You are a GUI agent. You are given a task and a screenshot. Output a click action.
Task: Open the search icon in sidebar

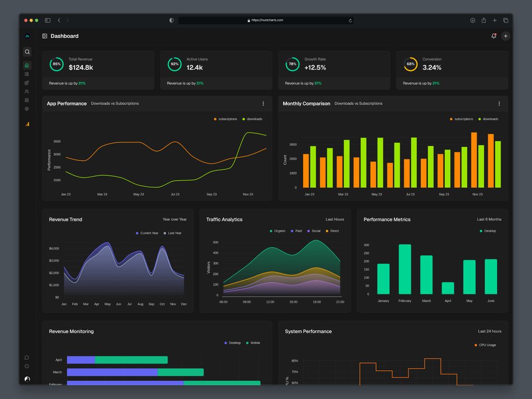tap(27, 52)
